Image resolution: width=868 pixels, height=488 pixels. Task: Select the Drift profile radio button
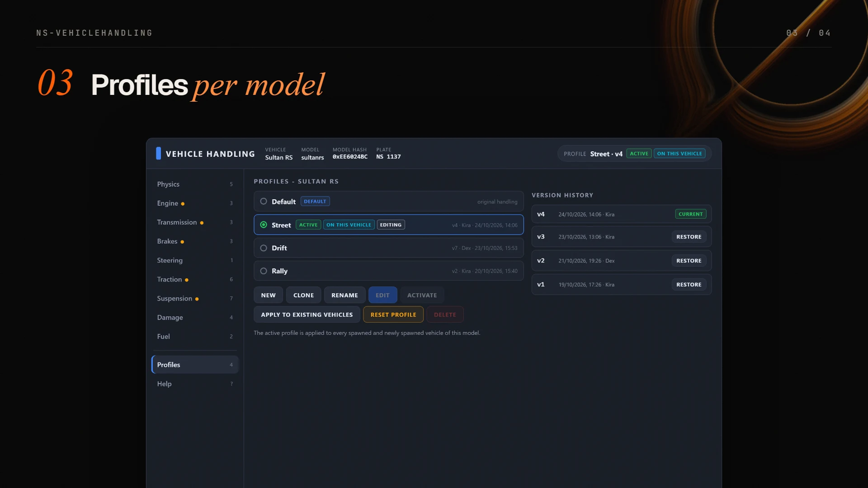tap(264, 248)
